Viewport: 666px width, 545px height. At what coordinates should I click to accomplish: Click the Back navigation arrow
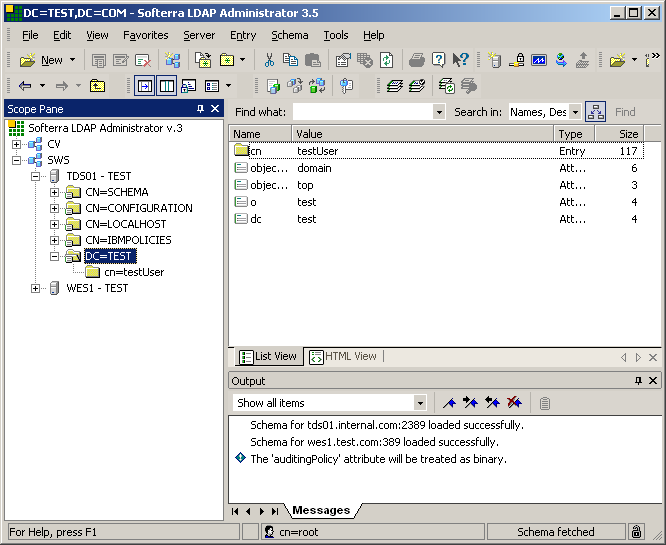25,86
